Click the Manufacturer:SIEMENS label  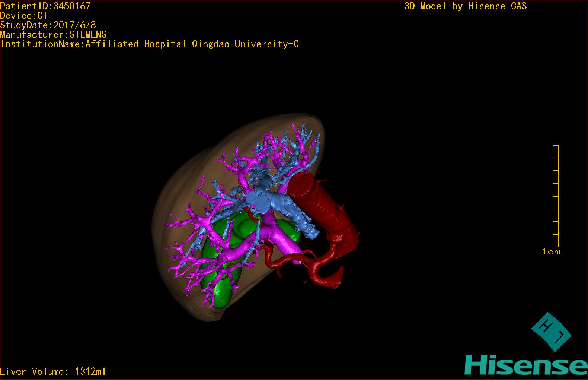pos(54,35)
